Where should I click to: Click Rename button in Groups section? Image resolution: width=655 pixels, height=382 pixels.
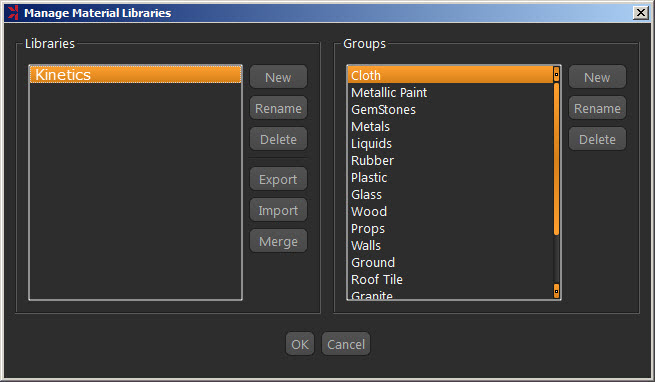(597, 108)
